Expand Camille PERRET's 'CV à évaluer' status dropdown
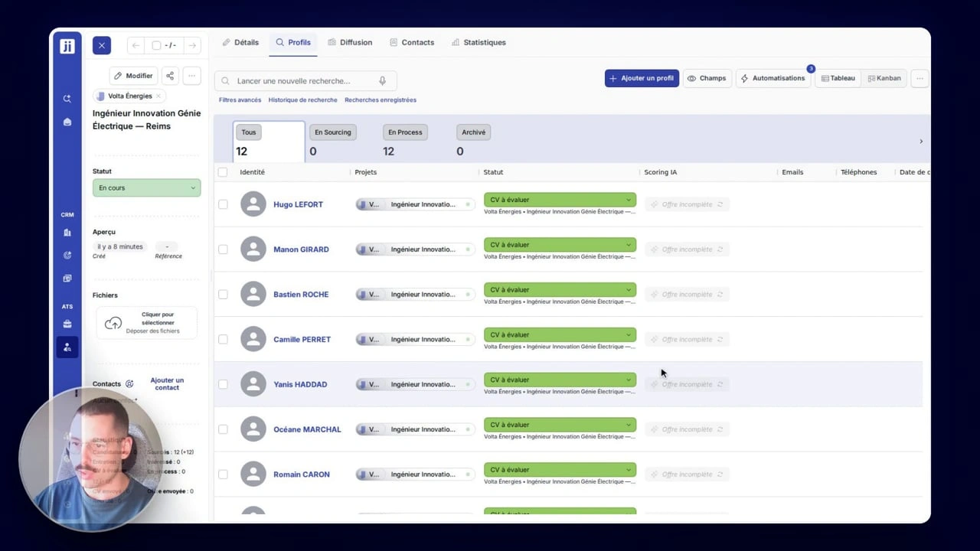 pos(560,334)
